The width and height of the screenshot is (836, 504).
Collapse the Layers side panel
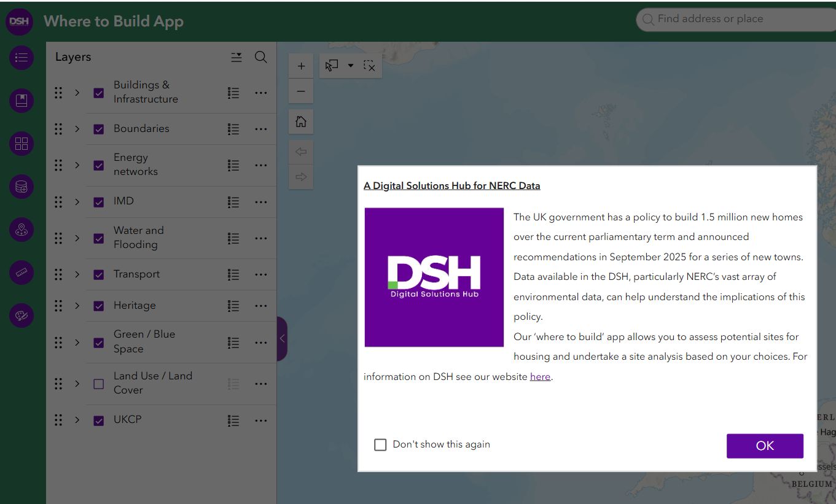click(x=282, y=338)
